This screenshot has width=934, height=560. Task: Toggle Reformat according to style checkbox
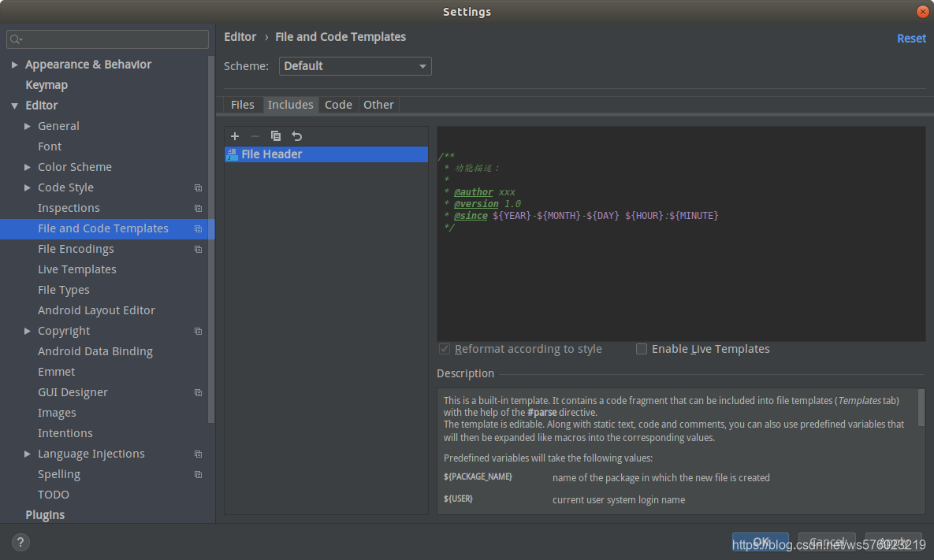445,350
